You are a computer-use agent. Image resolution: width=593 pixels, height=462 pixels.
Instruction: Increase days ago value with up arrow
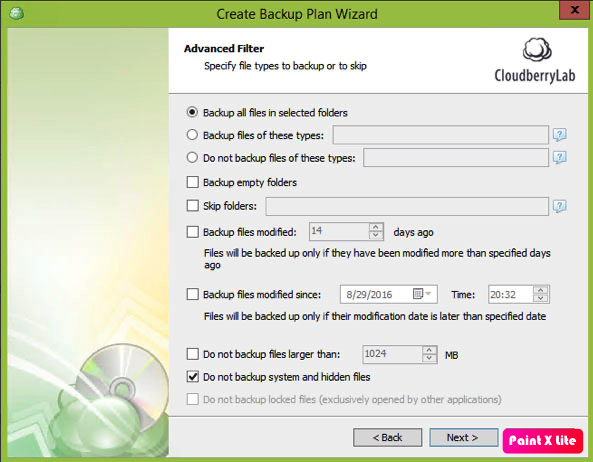(x=376, y=227)
